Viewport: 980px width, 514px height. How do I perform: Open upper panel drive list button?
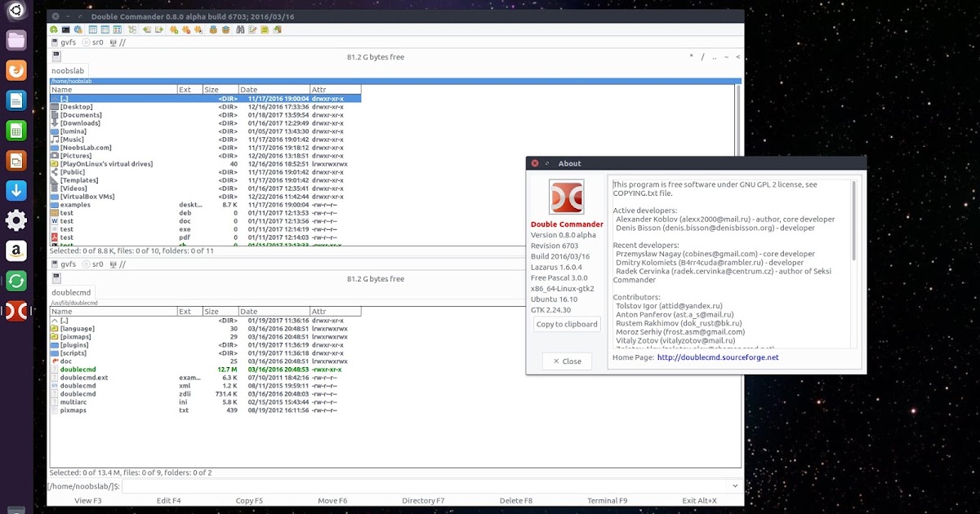point(56,57)
